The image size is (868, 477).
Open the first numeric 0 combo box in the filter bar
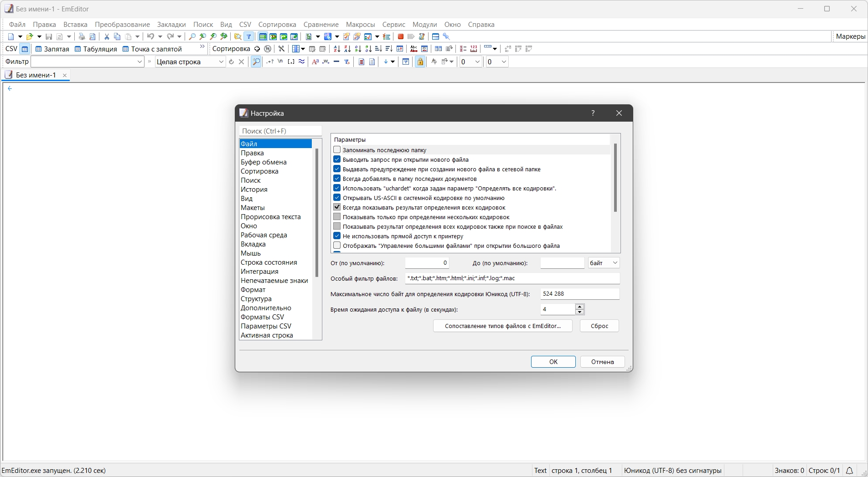point(477,62)
